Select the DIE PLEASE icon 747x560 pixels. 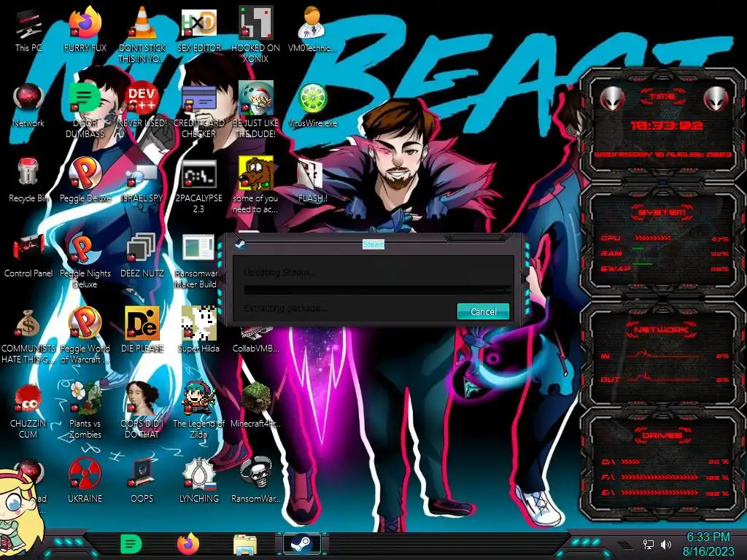point(142,330)
